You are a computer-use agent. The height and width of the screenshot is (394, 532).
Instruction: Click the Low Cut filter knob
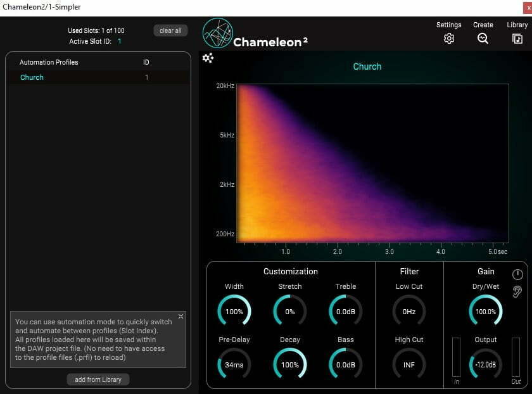pos(409,312)
